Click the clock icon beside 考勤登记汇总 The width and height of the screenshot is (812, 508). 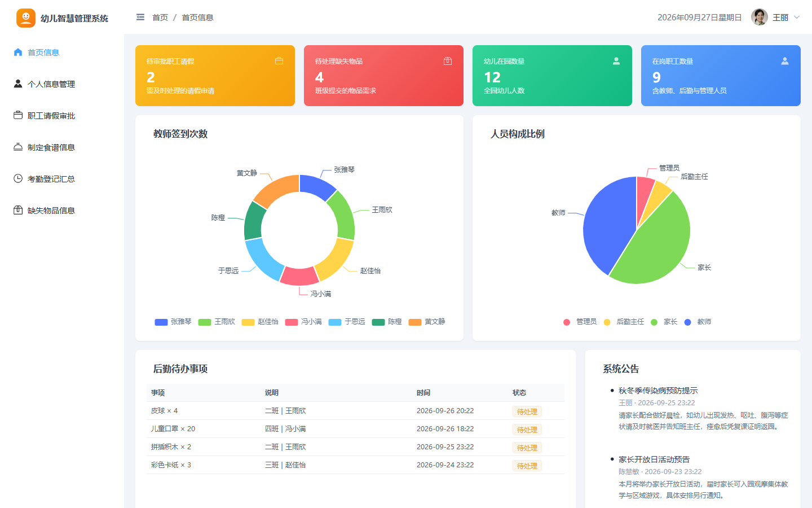pyautogui.click(x=18, y=178)
